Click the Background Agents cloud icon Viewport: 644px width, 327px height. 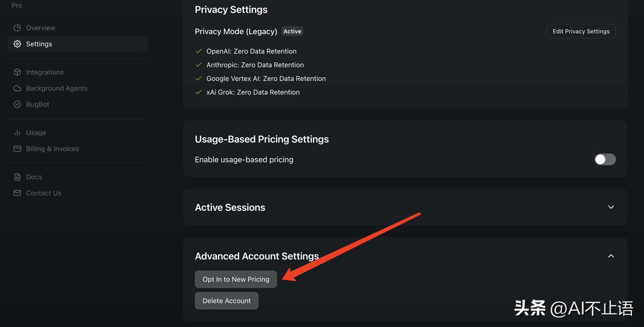click(x=17, y=88)
